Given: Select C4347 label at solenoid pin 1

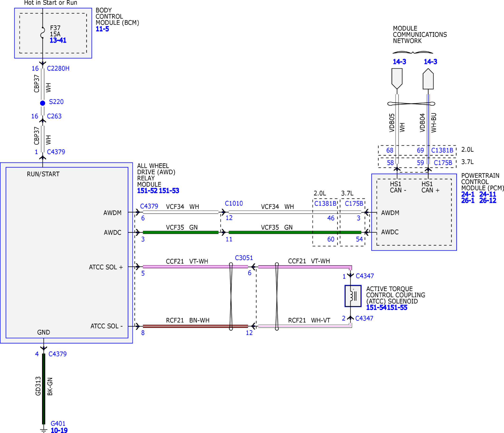Looking at the screenshot, I should click(365, 276).
